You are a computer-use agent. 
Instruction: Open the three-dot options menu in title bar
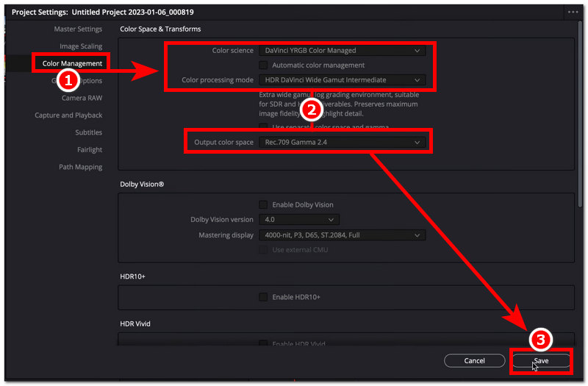573,12
